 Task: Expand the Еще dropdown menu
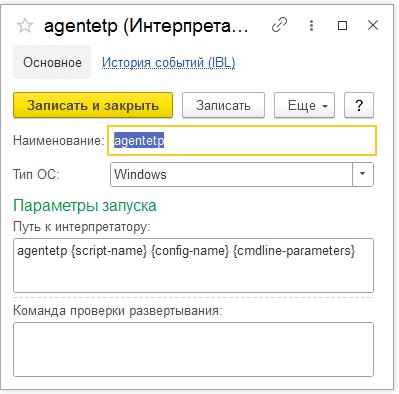click(x=304, y=105)
